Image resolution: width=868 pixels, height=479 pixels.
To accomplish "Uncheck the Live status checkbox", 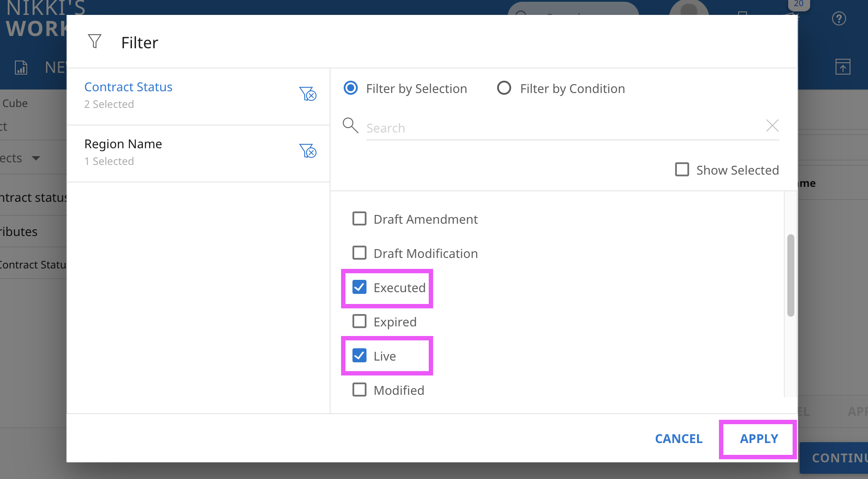I will (359, 356).
